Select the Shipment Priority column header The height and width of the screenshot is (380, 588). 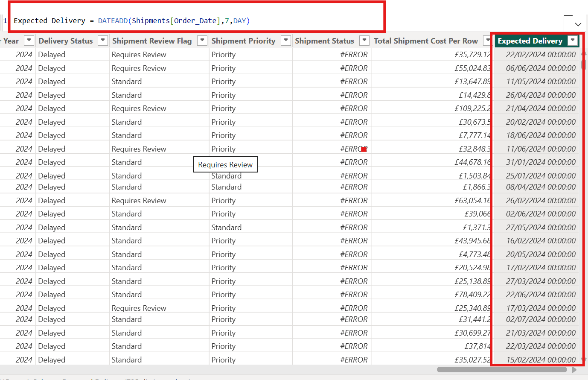[244, 41]
